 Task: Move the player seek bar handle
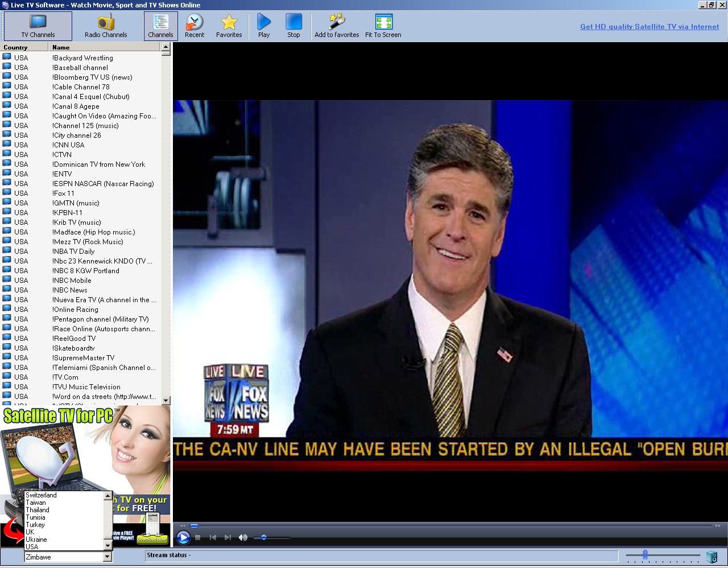pos(194,526)
